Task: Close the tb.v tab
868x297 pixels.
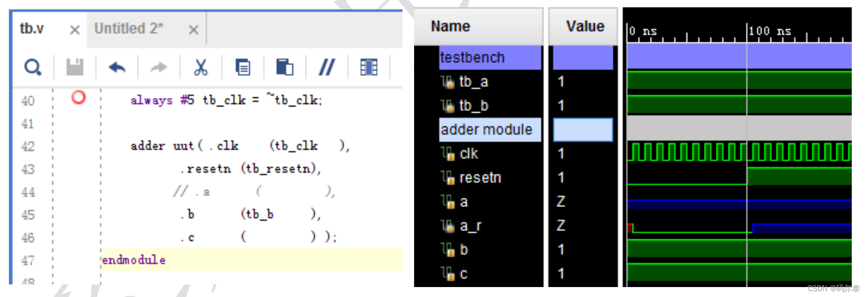Action: point(75,30)
